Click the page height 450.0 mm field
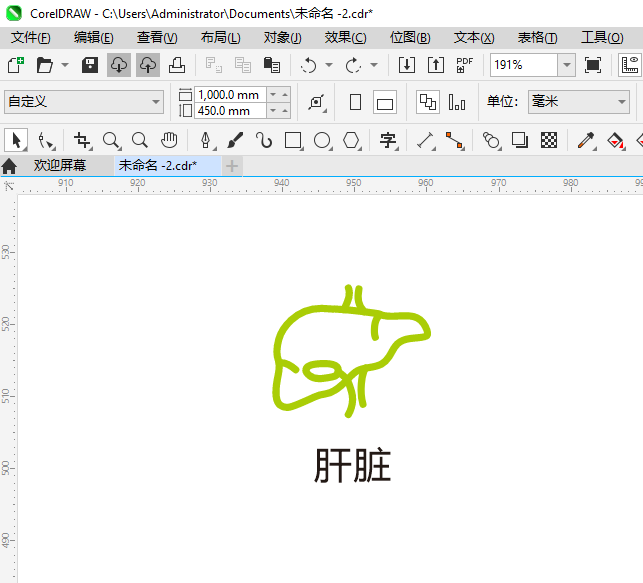643x583 pixels. click(230, 111)
